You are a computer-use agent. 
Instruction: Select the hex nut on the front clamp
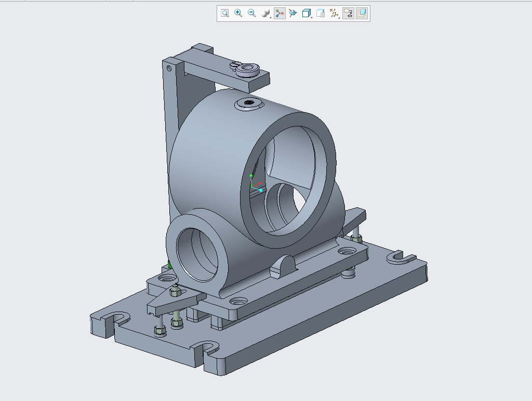(175, 291)
